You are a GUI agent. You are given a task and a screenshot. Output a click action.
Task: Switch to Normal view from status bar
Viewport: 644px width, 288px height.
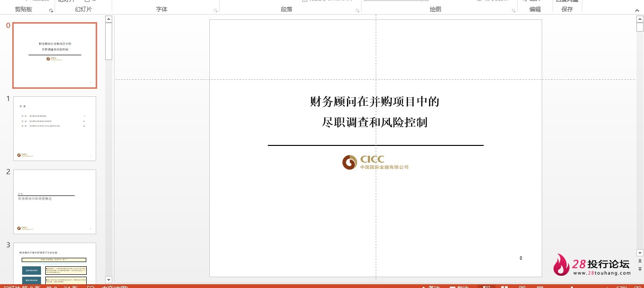coord(487,287)
